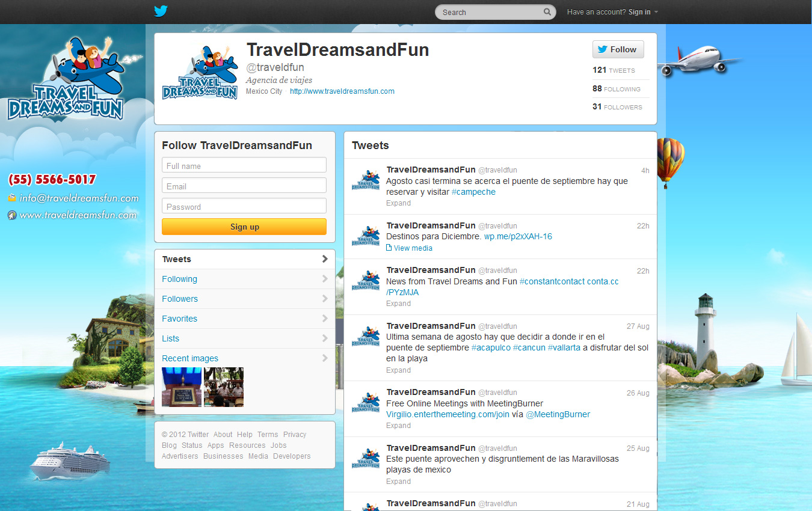The image size is (812, 511).
Task: Expand the Ultima semana de agosto tweet
Action: [398, 370]
